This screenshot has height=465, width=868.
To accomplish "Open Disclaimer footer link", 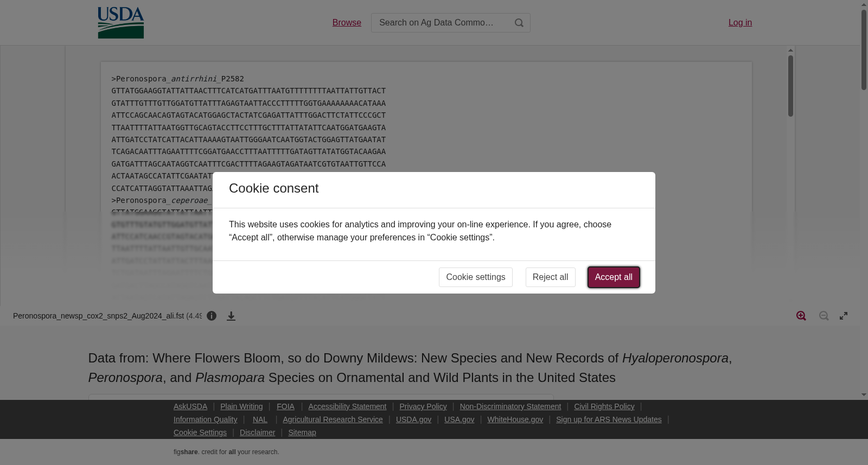I will click(257, 432).
